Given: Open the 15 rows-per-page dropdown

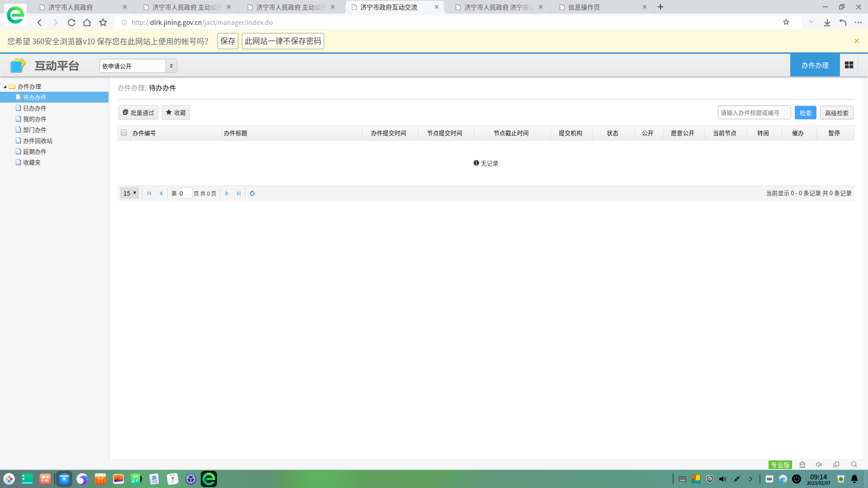Looking at the screenshot, I should point(129,193).
